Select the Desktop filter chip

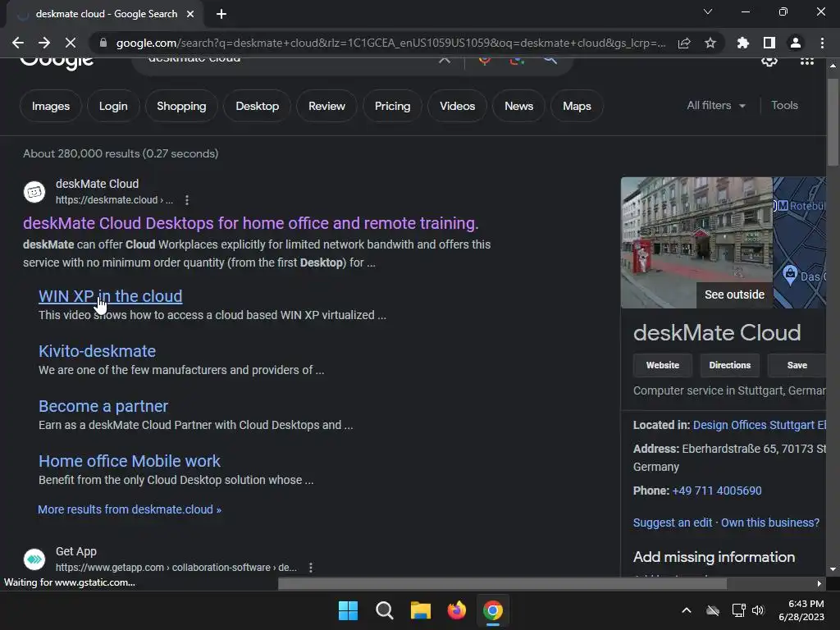click(x=257, y=106)
